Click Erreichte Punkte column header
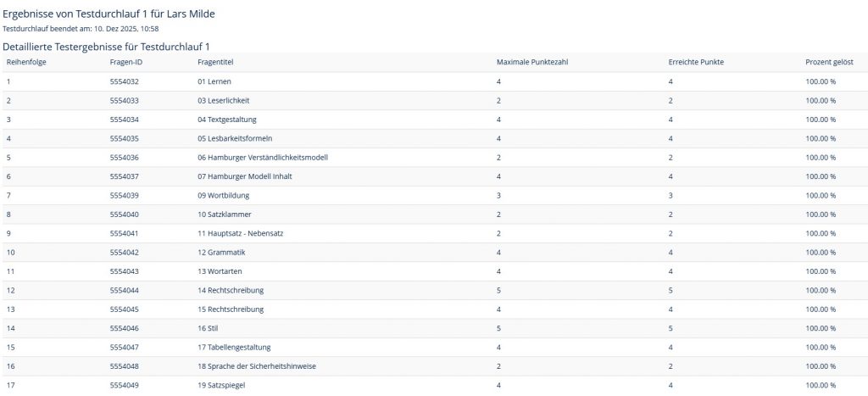868x396 pixels. click(x=696, y=62)
